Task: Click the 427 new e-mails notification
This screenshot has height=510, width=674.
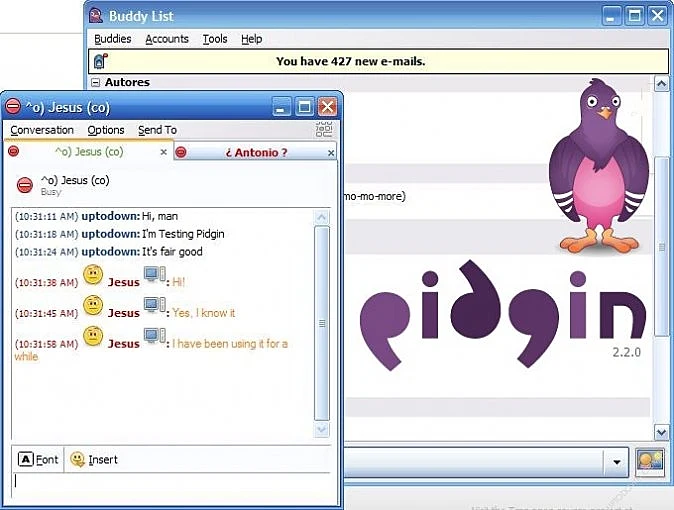Action: [350, 61]
